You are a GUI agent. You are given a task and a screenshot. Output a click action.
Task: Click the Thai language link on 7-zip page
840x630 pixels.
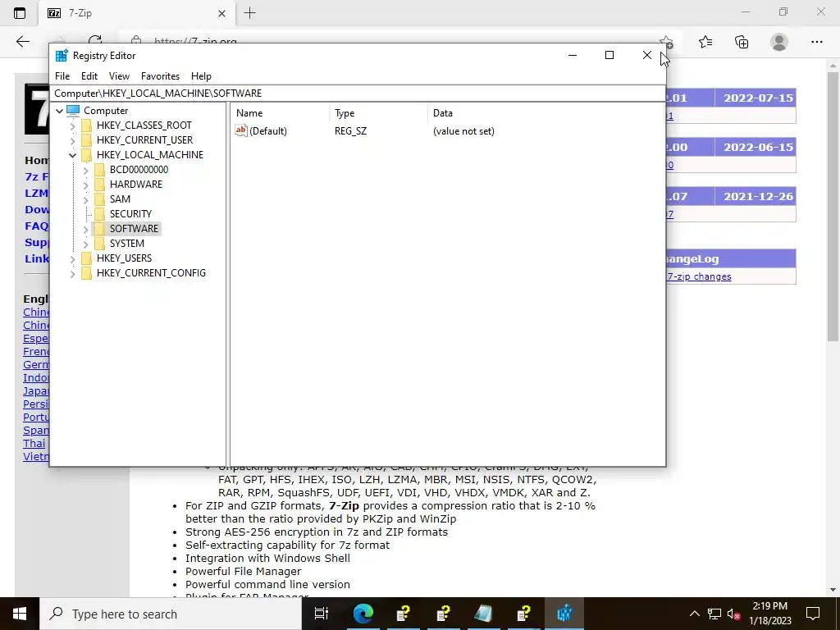click(x=34, y=444)
